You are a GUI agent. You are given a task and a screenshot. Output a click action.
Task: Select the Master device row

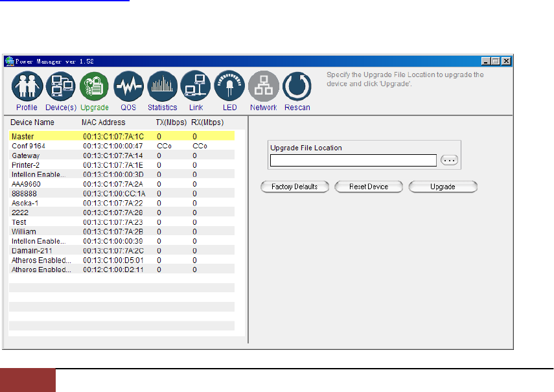click(122, 136)
